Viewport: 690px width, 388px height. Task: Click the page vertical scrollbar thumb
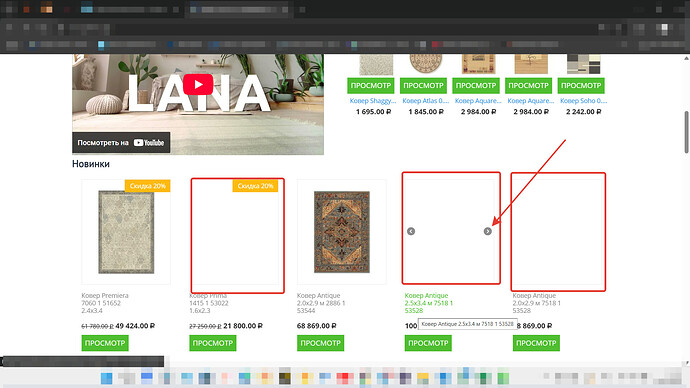(x=686, y=132)
